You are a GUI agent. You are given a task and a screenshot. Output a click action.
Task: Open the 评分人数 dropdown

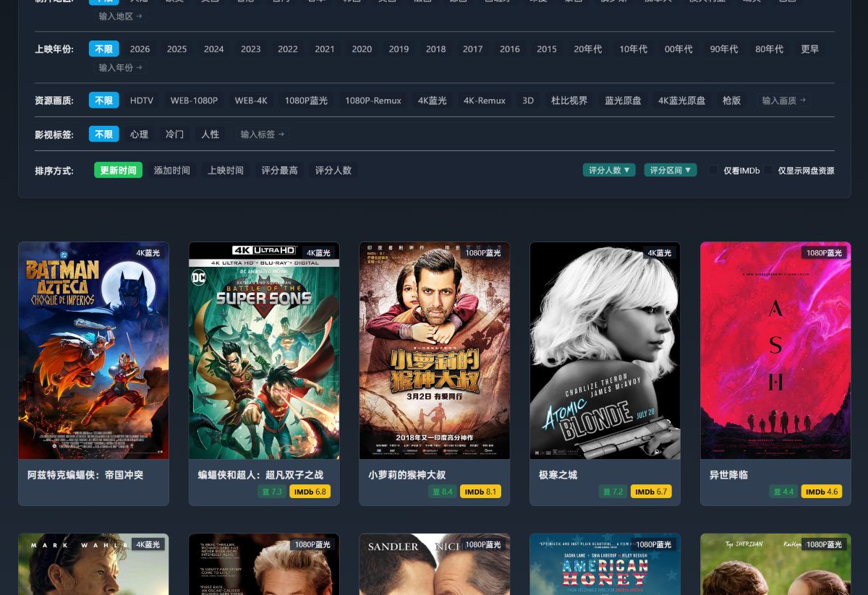click(609, 171)
